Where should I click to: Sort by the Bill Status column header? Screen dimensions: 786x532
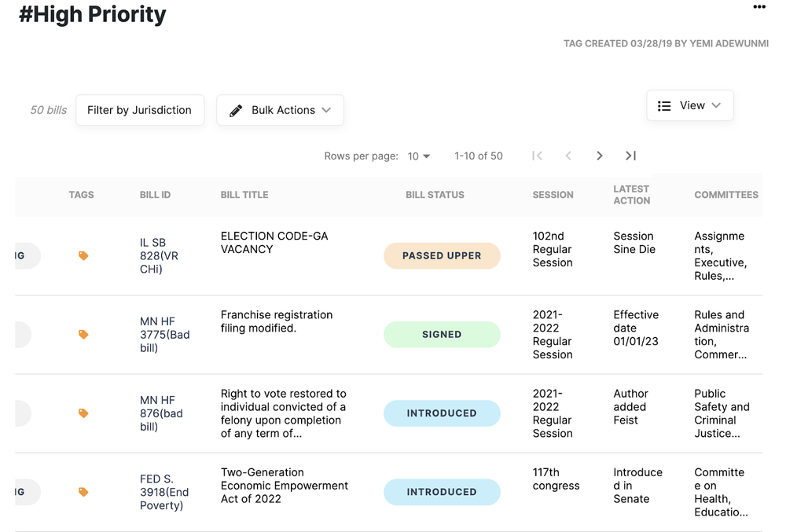(435, 195)
